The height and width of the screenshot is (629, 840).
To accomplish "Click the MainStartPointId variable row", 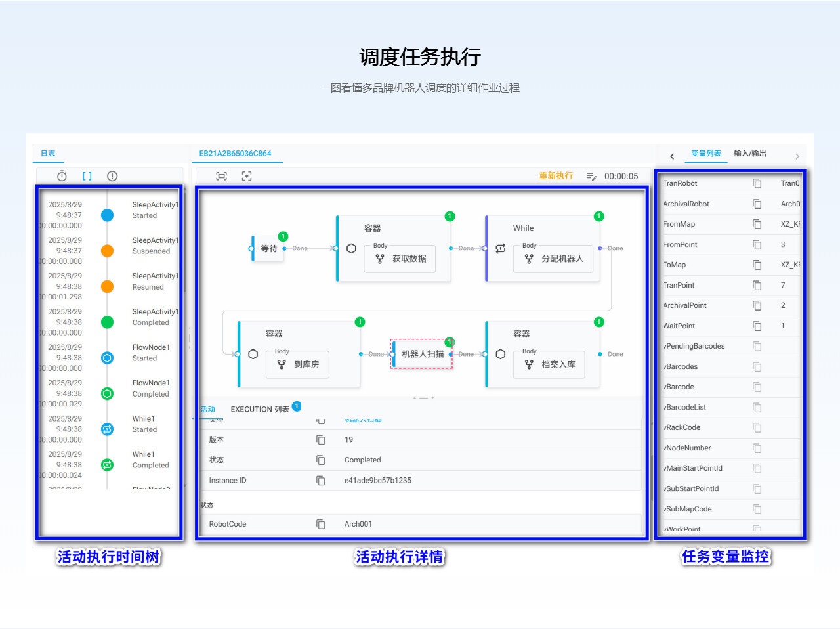I will [731, 468].
